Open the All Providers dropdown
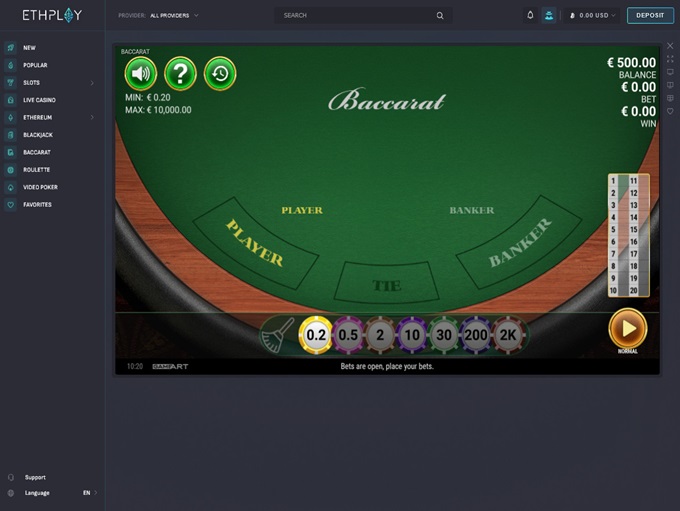 pyautogui.click(x=173, y=16)
